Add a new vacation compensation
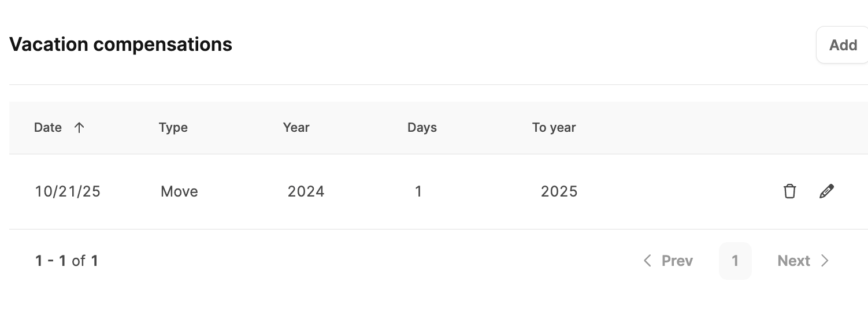The width and height of the screenshot is (868, 311). pos(843,45)
